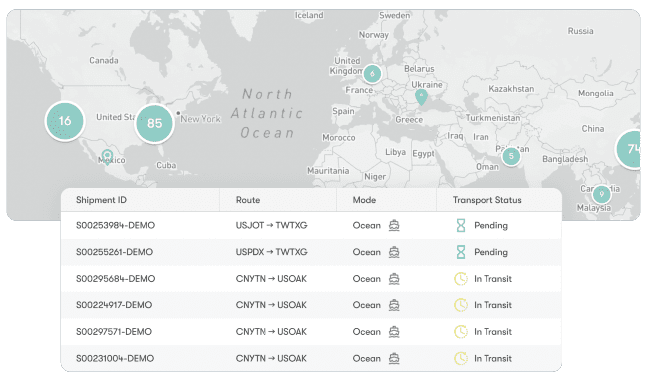Select route CNYTN → USOAK for S00231004-DEMO
Screen dimensions: 649x384
[x=271, y=358]
